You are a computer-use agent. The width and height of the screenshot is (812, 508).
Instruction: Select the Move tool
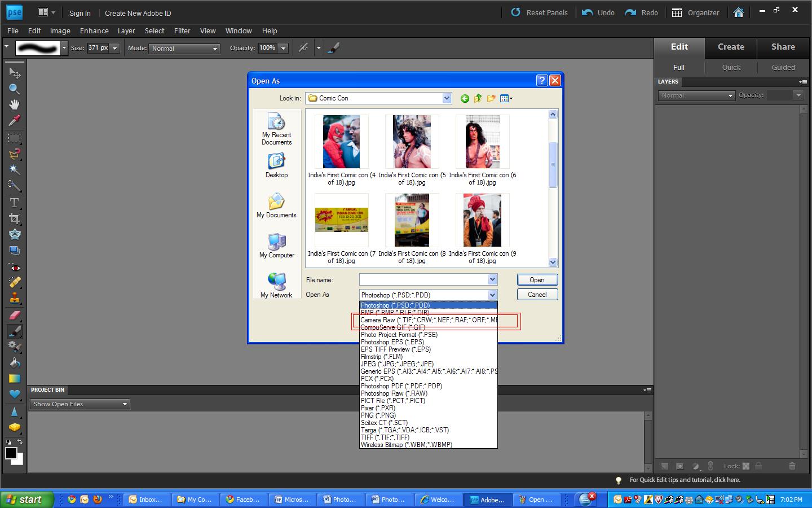(15, 73)
